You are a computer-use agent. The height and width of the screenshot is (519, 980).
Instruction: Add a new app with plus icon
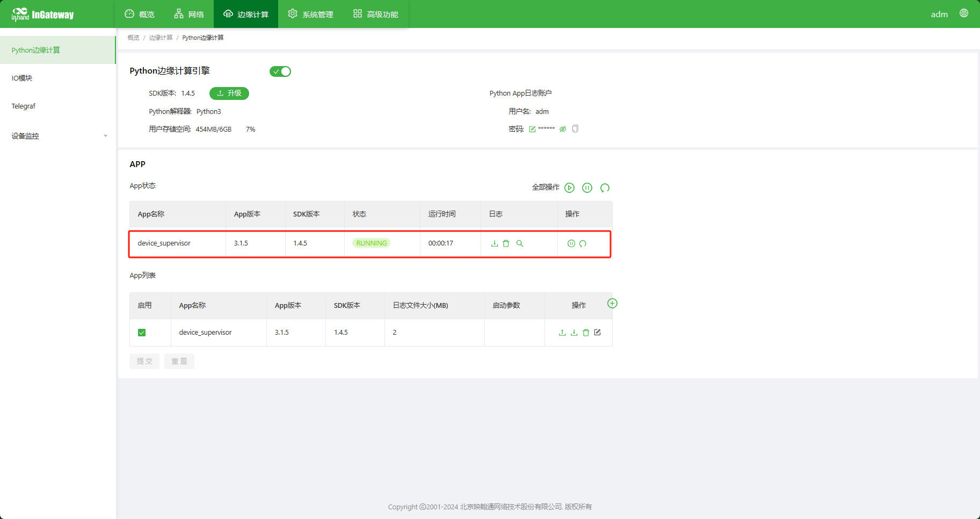(612, 303)
